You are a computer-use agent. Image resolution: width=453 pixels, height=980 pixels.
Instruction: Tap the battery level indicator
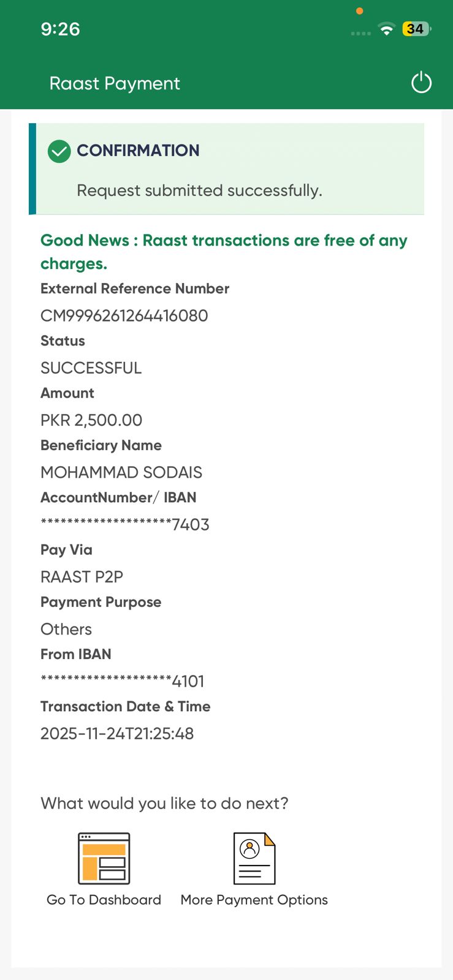click(416, 29)
